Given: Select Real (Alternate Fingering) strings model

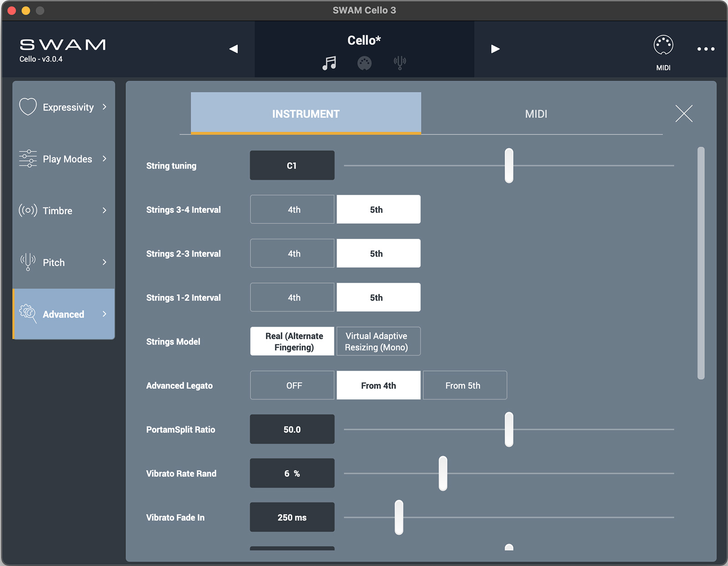Looking at the screenshot, I should coord(292,341).
